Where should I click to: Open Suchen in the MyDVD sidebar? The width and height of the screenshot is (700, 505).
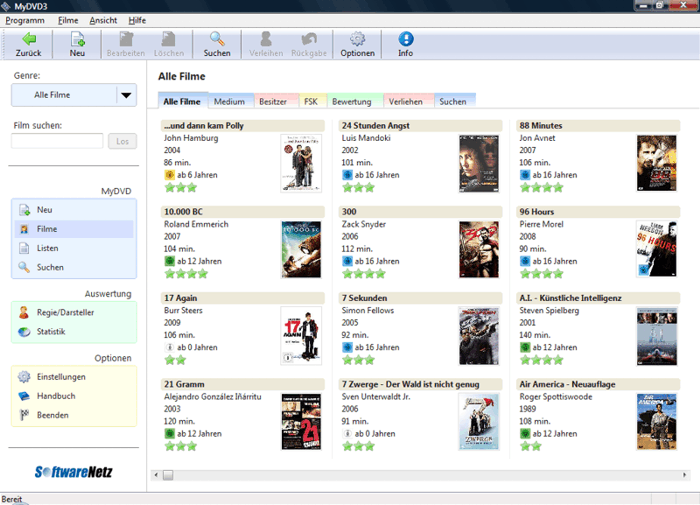pyautogui.click(x=74, y=267)
